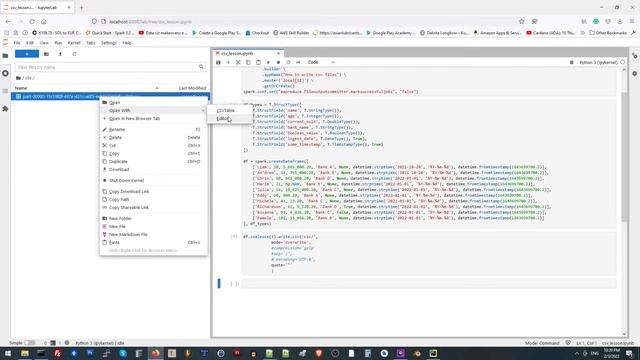This screenshot has width=640, height=360.
Task: Open the extension manager puzzle icon
Action: [x=5, y=109]
